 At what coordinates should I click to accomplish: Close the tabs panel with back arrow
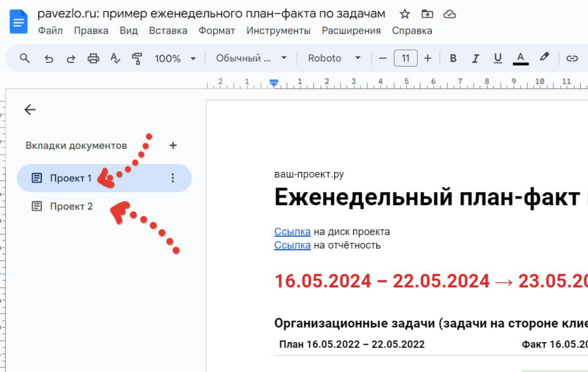click(30, 110)
